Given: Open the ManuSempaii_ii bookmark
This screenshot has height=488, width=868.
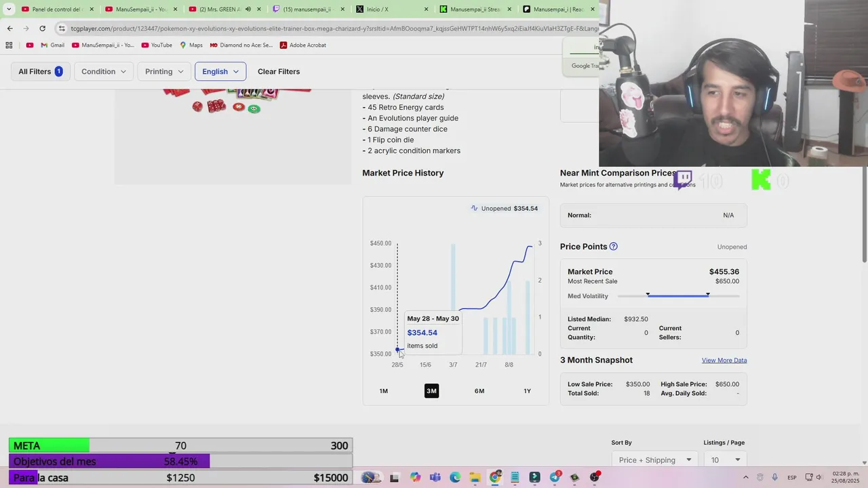Looking at the screenshot, I should [x=102, y=45].
